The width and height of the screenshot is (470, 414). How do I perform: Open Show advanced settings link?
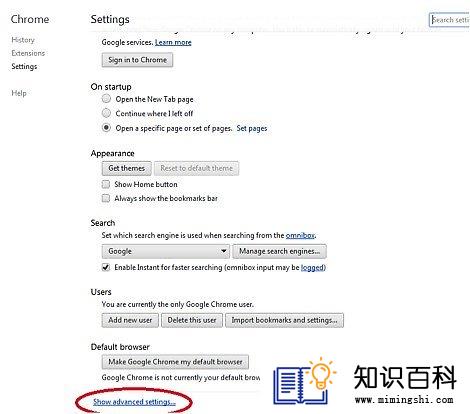click(134, 402)
